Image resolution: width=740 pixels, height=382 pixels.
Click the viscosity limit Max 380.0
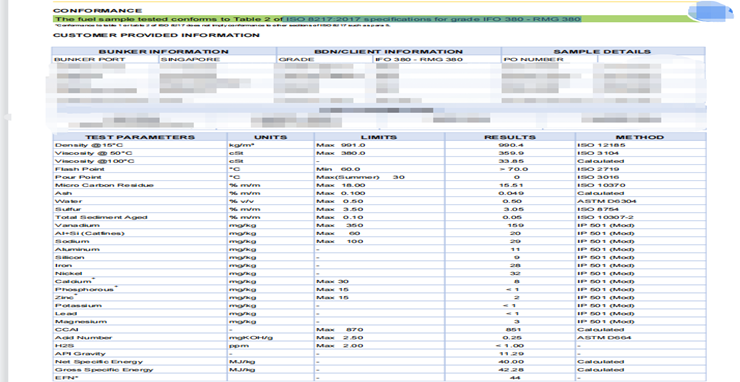(341, 153)
